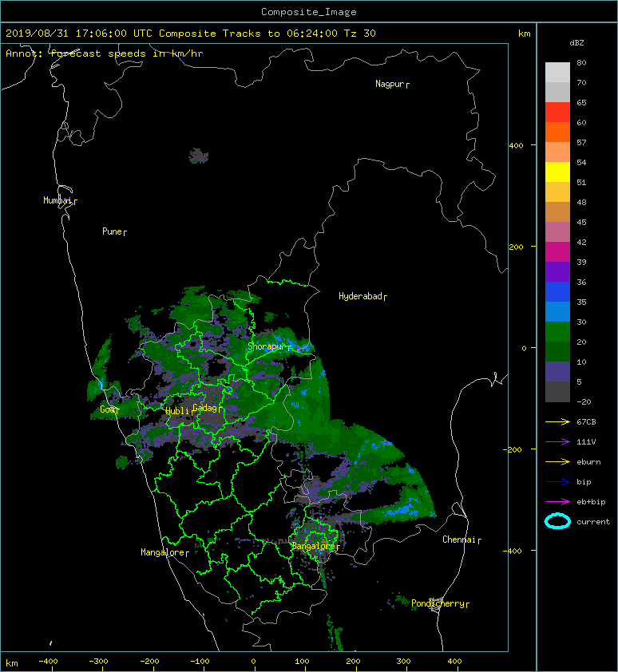
Task: Click the '-100' tick on the bottom axis
Action: pyautogui.click(x=200, y=662)
